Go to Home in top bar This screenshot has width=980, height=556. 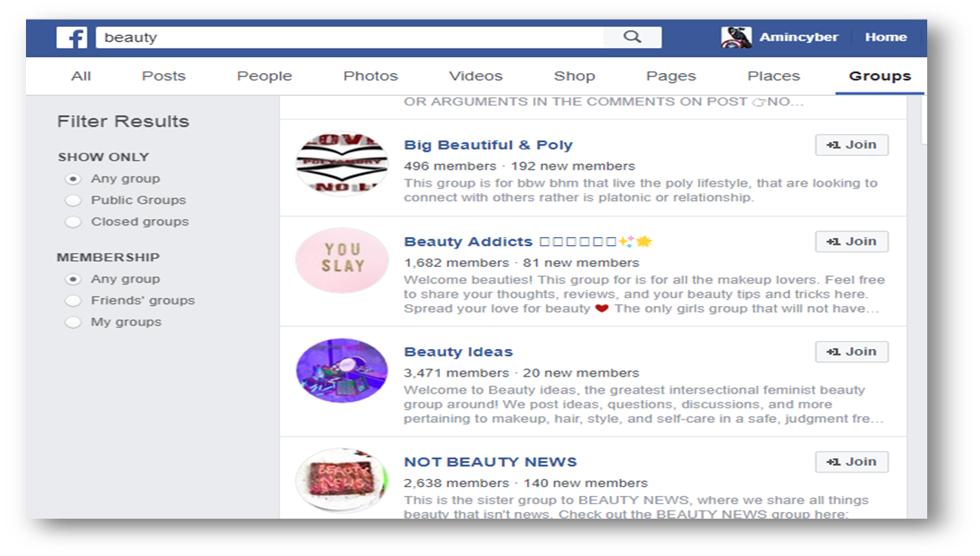pos(886,37)
